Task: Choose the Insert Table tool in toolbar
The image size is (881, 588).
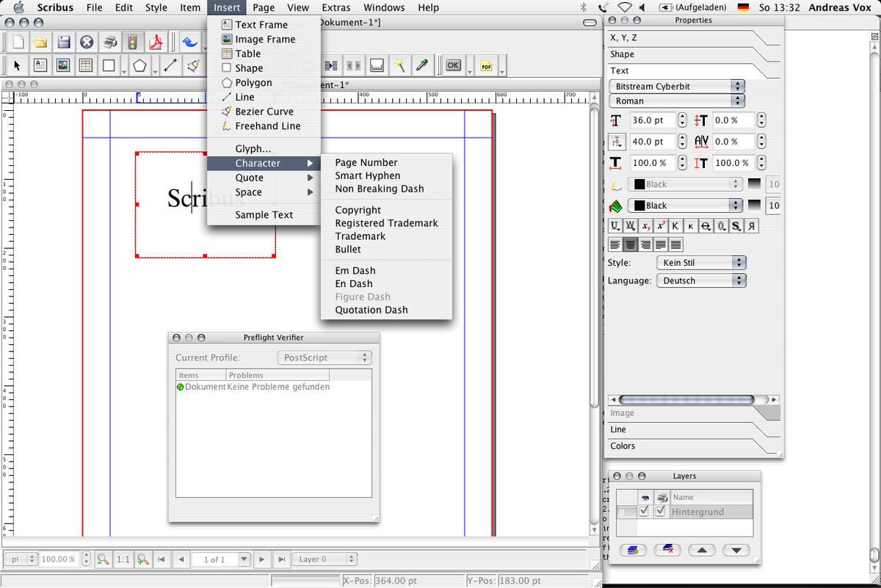Action: [x=86, y=65]
